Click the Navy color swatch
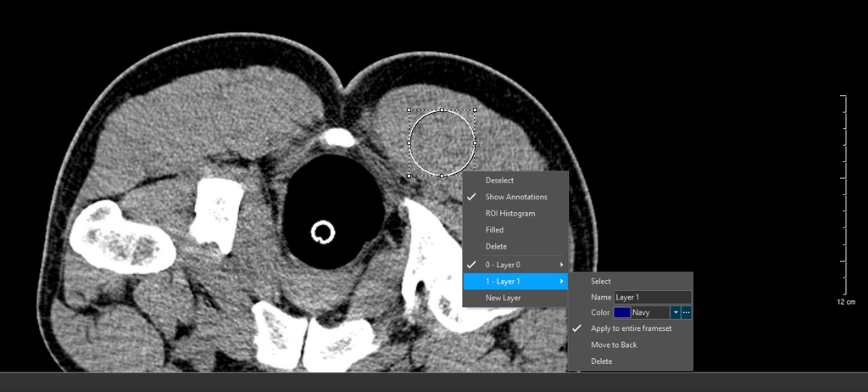 tap(622, 313)
